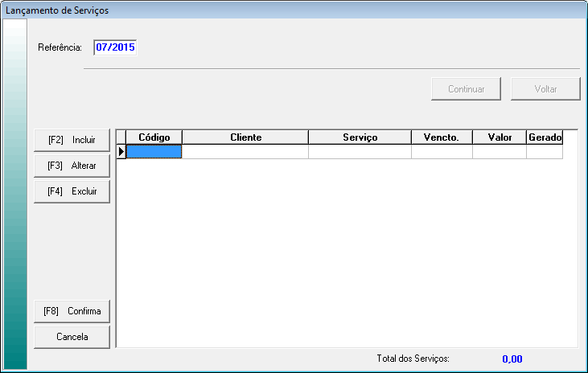Viewport: 588px width, 373px height.
Task: Select the empty Serviço cell in first row
Action: point(360,151)
